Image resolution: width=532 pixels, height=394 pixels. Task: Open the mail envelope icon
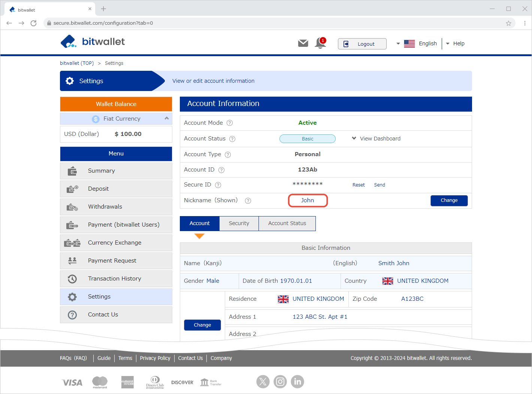tap(303, 43)
